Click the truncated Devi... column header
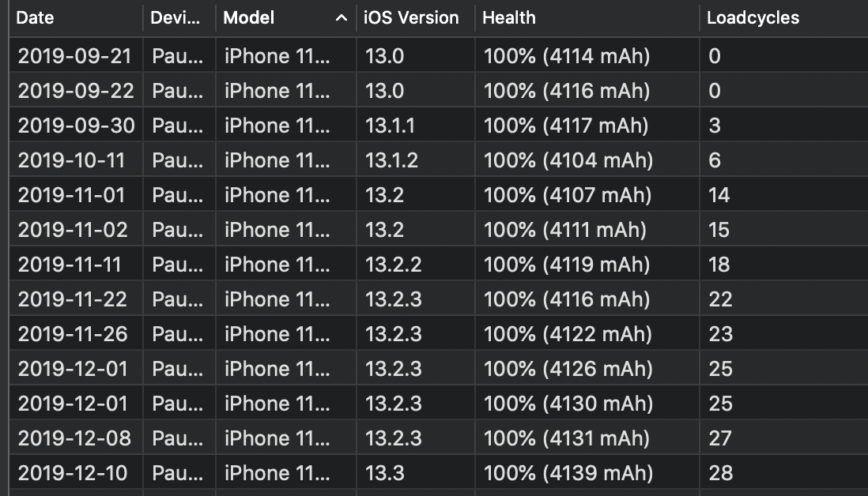The height and width of the screenshot is (496, 868). tap(175, 17)
